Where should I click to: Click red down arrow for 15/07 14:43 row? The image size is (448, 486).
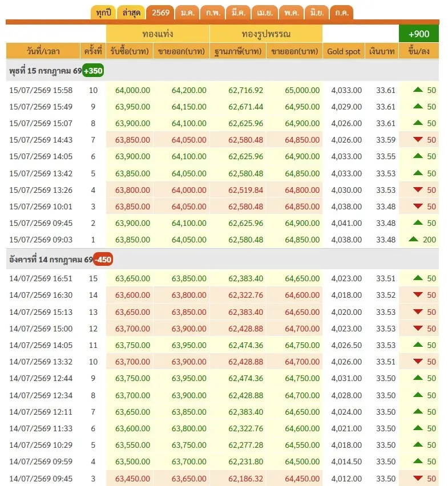click(x=418, y=140)
